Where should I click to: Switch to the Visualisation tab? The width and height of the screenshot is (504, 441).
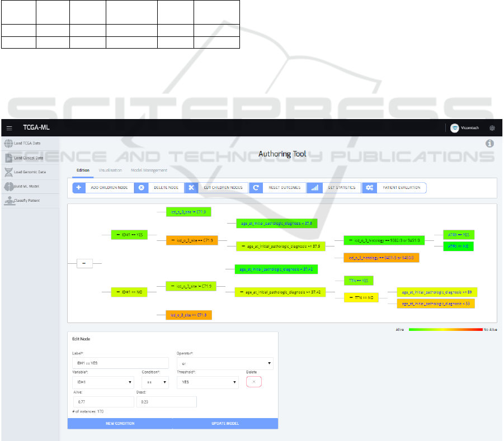tap(110, 170)
